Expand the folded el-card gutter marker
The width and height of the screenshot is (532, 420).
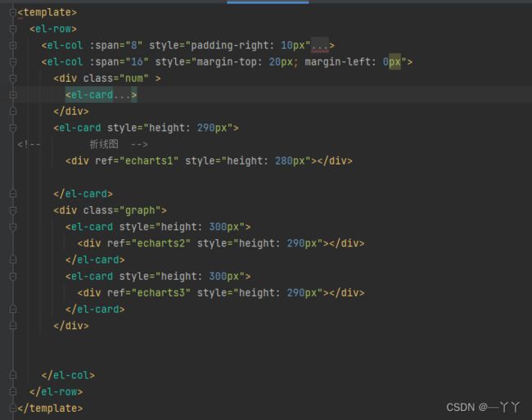[13, 95]
